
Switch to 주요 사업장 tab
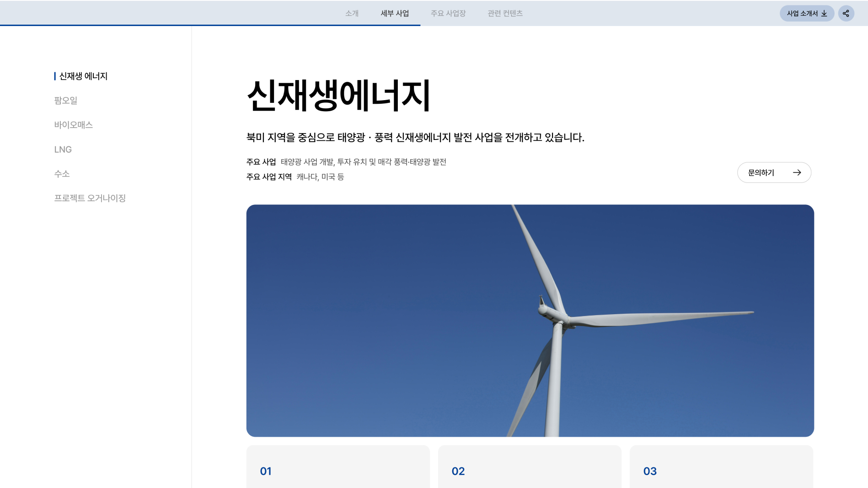click(x=448, y=13)
